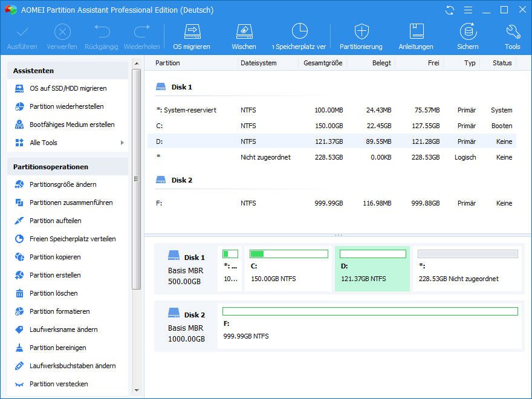532x399 pixels.
Task: Click OS auf SSD/HDD migrieren wizard
Action: click(68, 88)
